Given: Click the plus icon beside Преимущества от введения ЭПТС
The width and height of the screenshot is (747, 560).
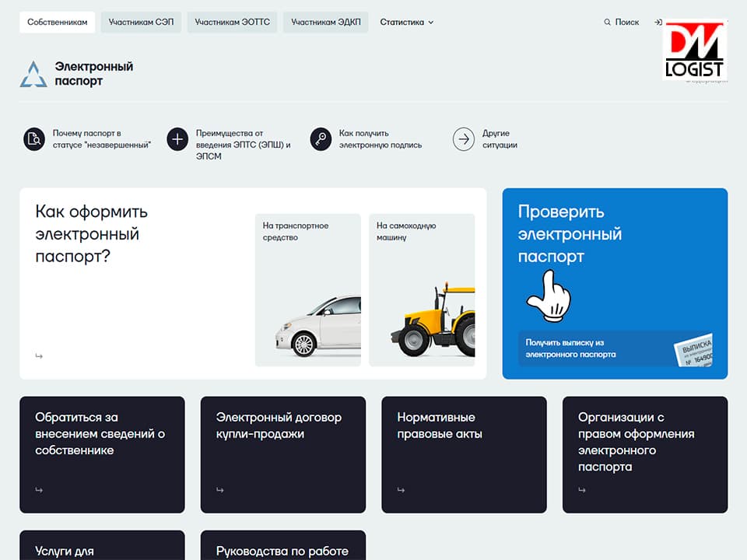Looking at the screenshot, I should click(x=177, y=139).
